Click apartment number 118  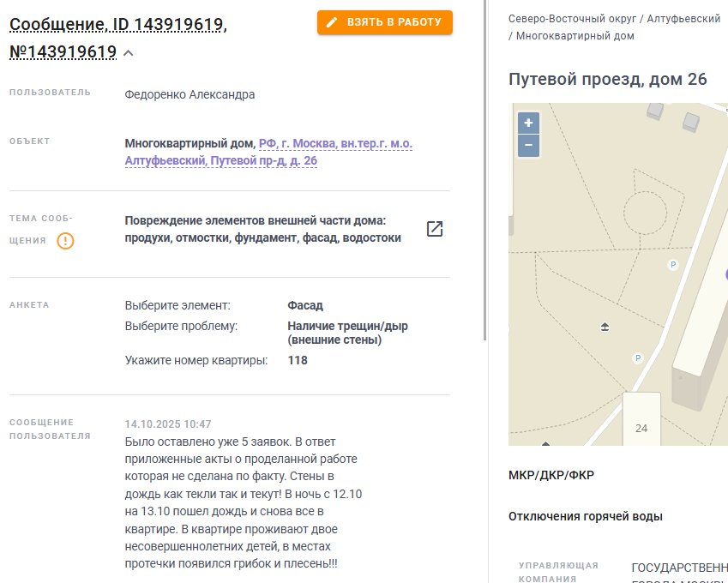pyautogui.click(x=298, y=360)
